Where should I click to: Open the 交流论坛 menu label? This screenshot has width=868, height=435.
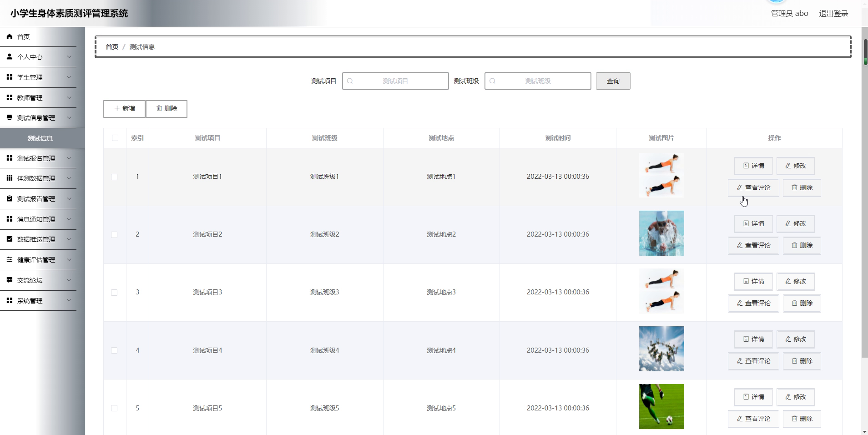(30, 280)
